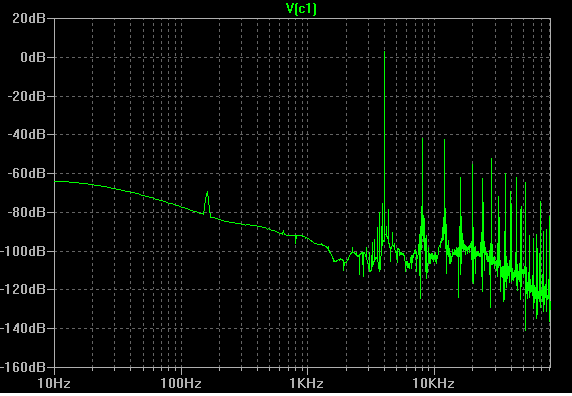Click the 0dB vertical axis label
This screenshot has height=396, width=572.
point(33,57)
